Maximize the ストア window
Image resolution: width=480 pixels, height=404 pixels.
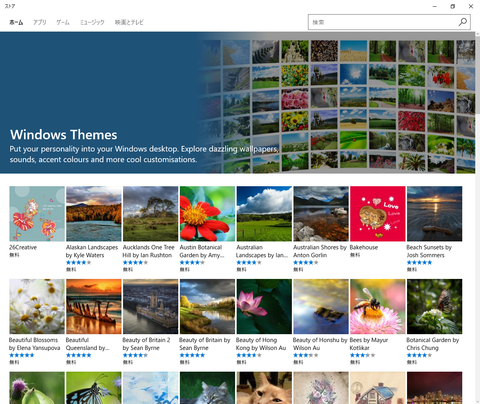pyautogui.click(x=453, y=6)
